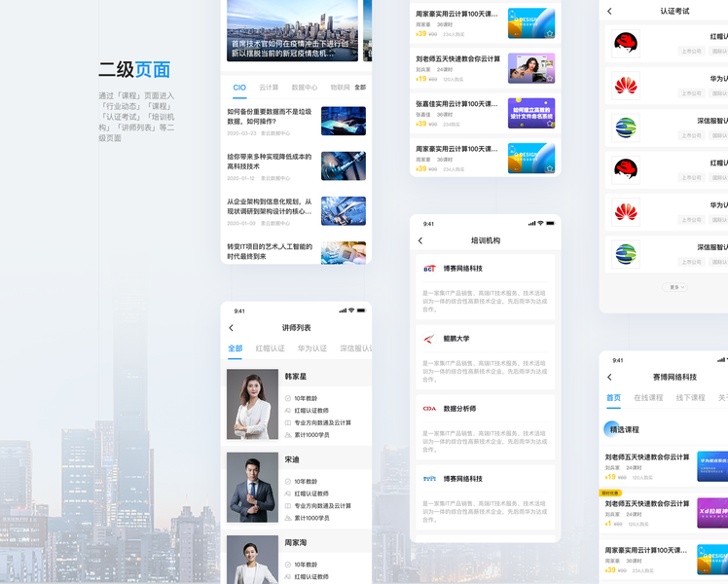This screenshot has height=584, width=728.
Task: Select 首页 tab in 赛博网络科技 screen
Action: (x=614, y=397)
